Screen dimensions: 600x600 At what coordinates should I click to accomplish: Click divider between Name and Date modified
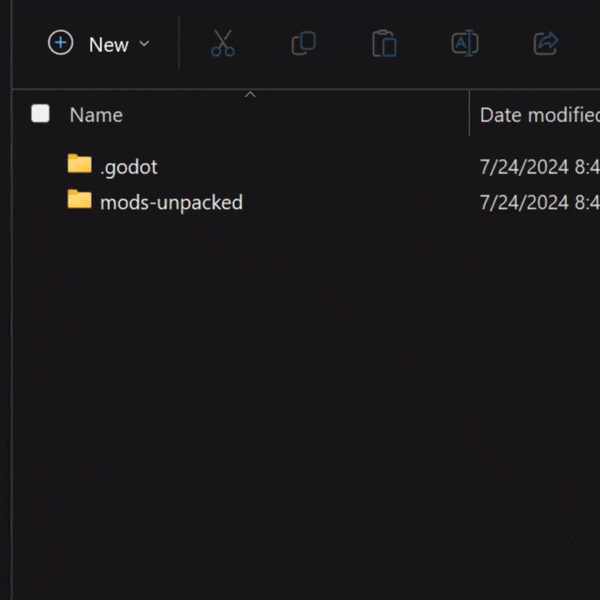click(469, 114)
